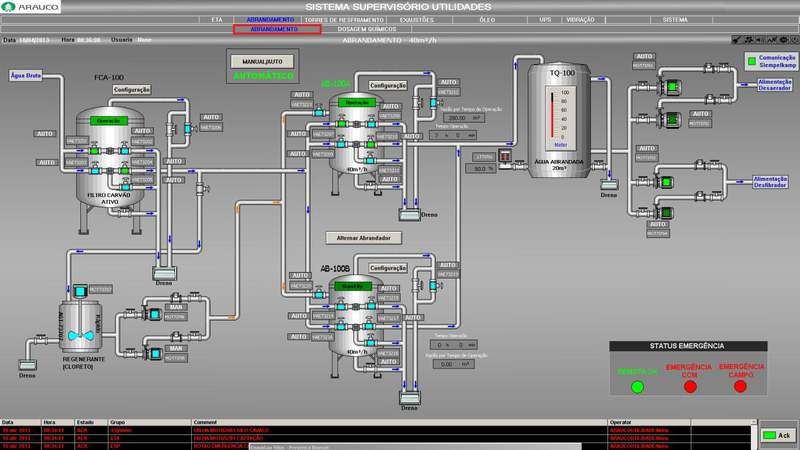Toggle upper MAN mode for regenerante pump

176,308
